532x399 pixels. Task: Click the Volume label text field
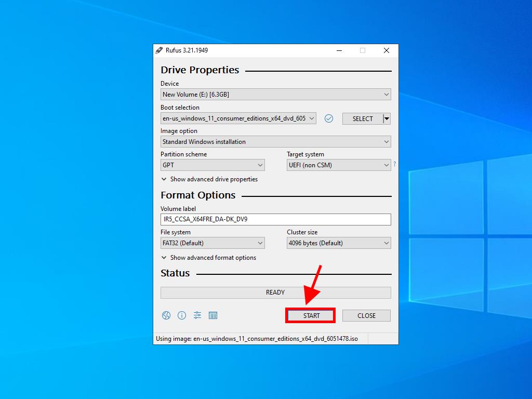coord(275,219)
